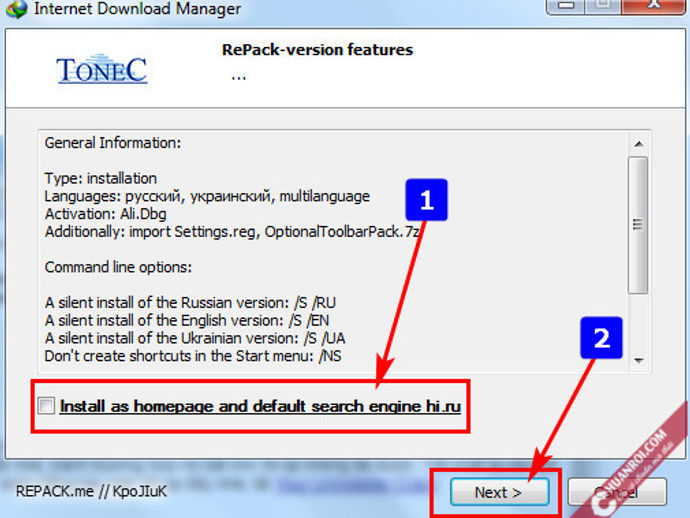Click the Next > button
The image size is (690, 518).
[x=499, y=492]
